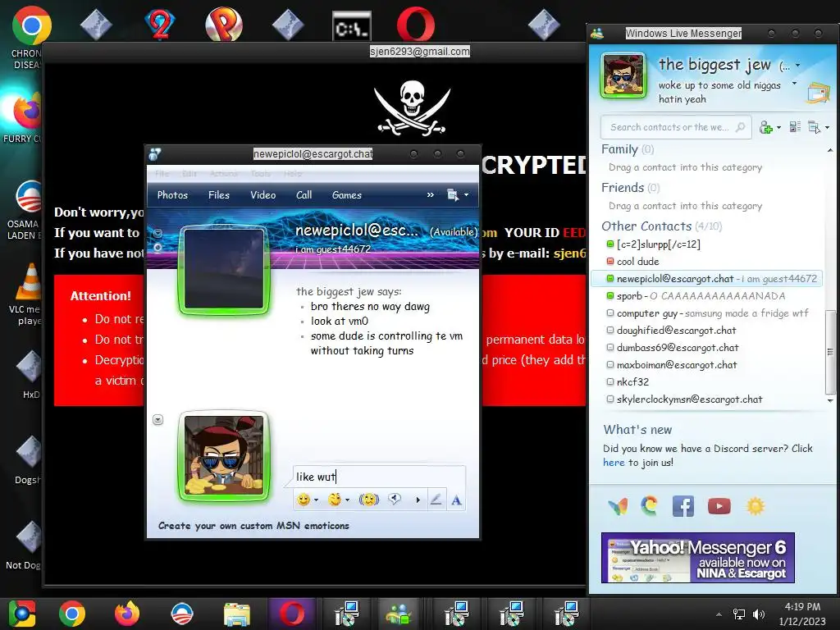Click the smiley emoticon button in chat
840x630 pixels.
pos(304,500)
